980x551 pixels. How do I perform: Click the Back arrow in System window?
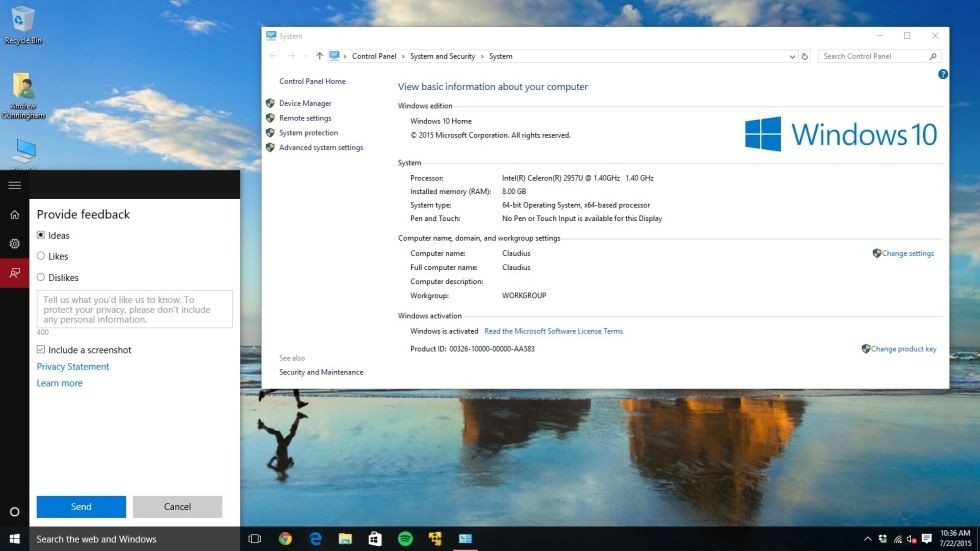[273, 56]
